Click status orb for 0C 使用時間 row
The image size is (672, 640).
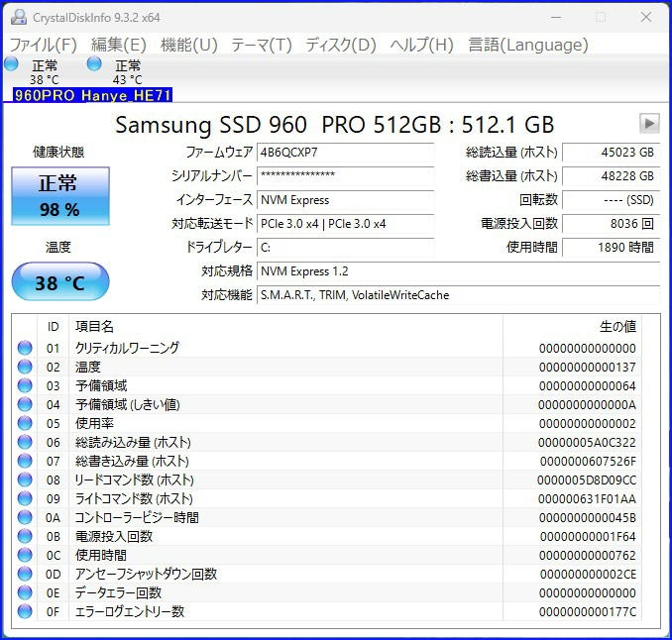[25, 555]
